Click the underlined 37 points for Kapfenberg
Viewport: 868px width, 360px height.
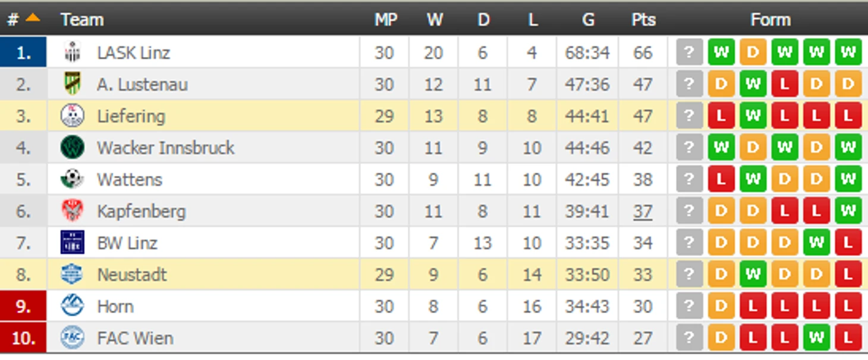pyautogui.click(x=643, y=211)
